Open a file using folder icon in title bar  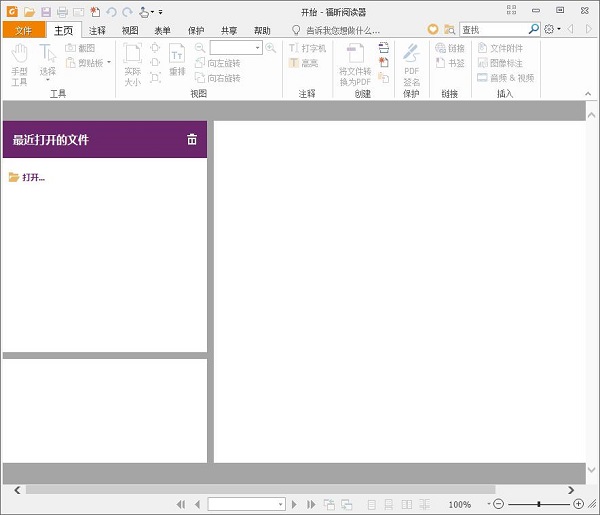[x=29, y=12]
